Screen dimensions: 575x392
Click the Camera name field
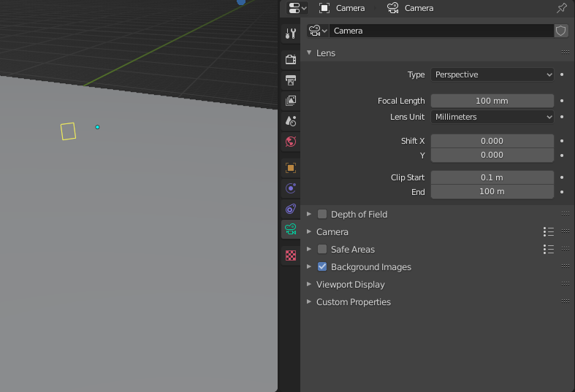(x=441, y=31)
